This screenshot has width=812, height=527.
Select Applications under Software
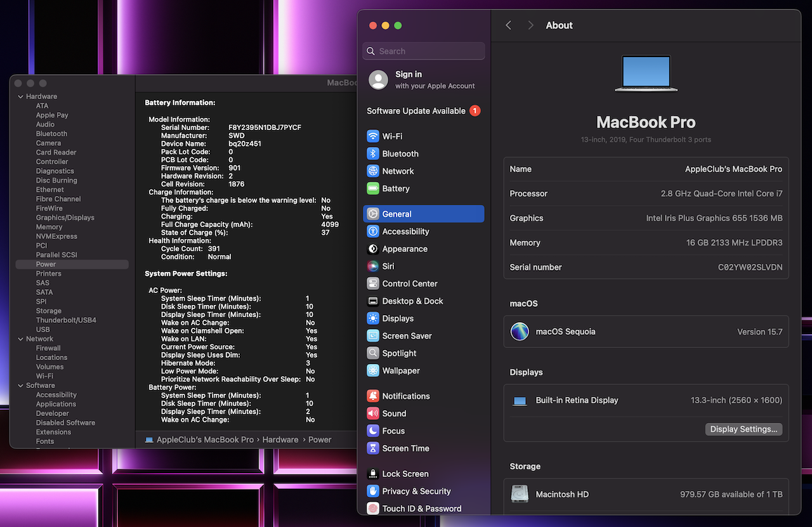point(56,404)
